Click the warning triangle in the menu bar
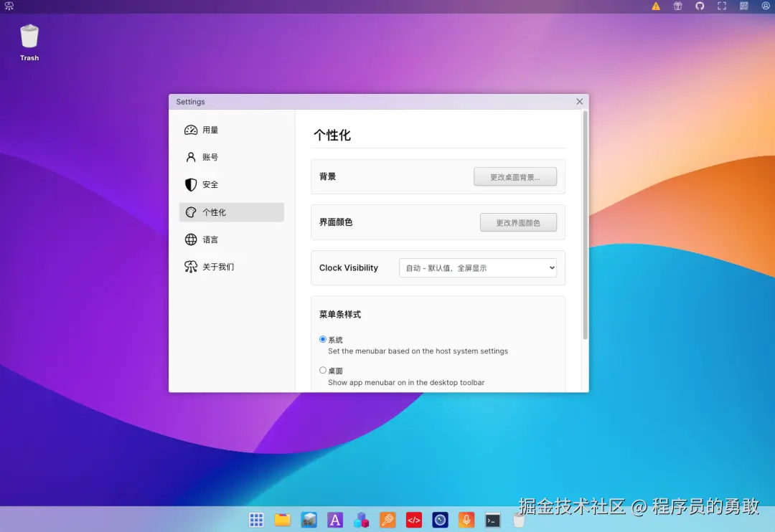This screenshot has height=532, width=775. 655,6
